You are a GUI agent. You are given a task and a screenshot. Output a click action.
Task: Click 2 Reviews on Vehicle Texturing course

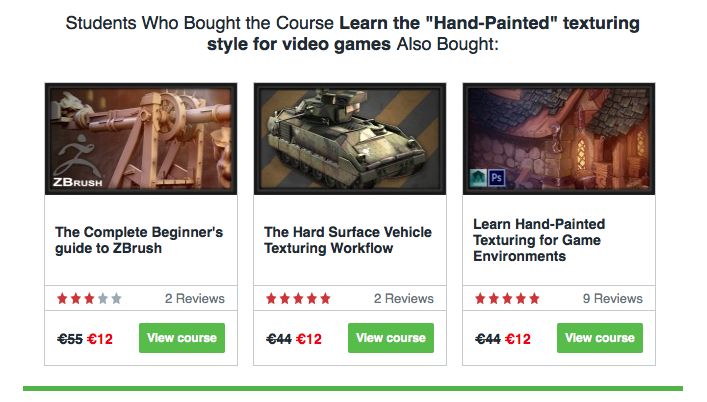point(404,298)
